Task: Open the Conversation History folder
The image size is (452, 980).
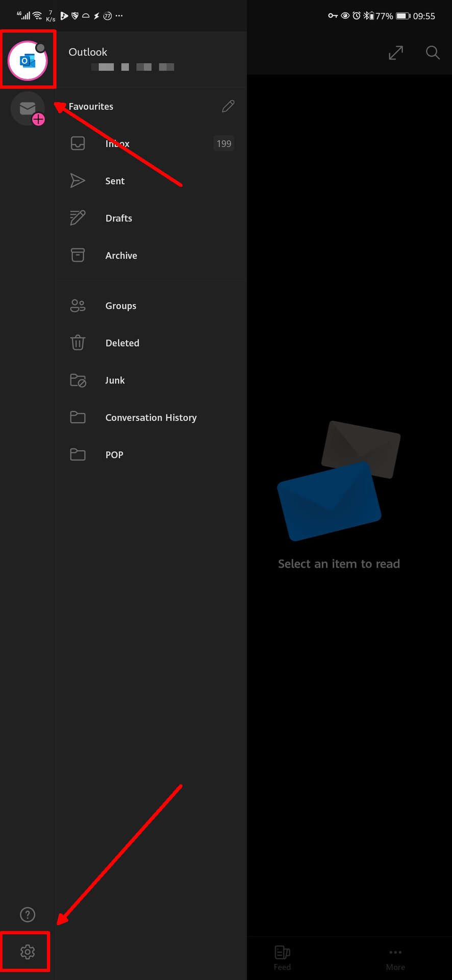Action: coord(150,418)
